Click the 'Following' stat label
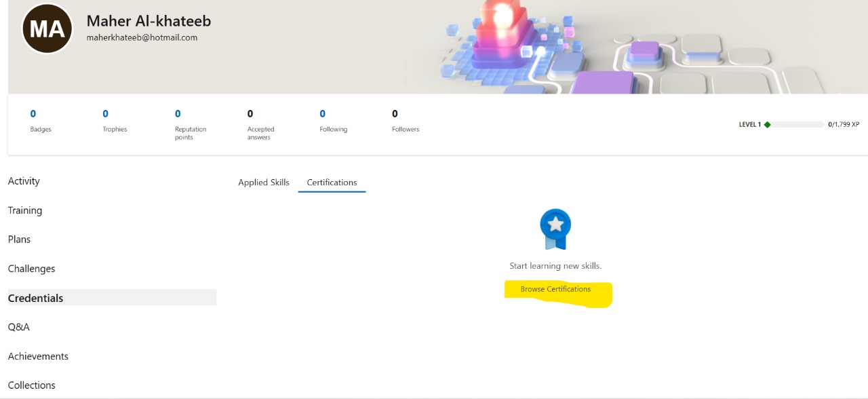This screenshot has height=399, width=868. (x=333, y=130)
